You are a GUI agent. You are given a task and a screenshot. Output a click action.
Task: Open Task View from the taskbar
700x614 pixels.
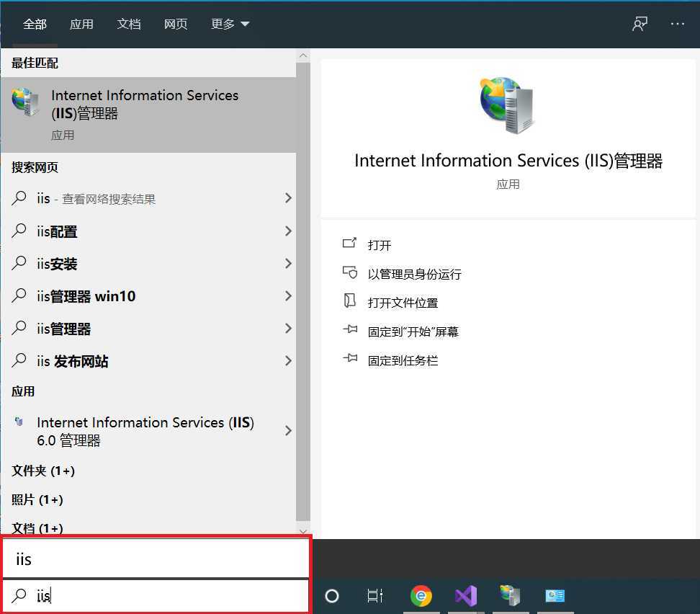375,596
